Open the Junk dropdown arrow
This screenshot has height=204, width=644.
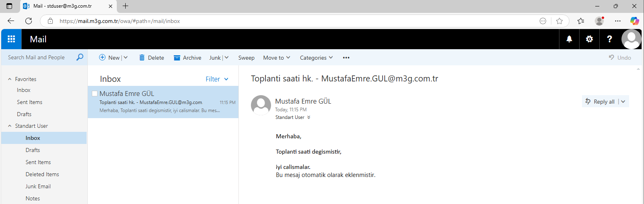pyautogui.click(x=226, y=58)
